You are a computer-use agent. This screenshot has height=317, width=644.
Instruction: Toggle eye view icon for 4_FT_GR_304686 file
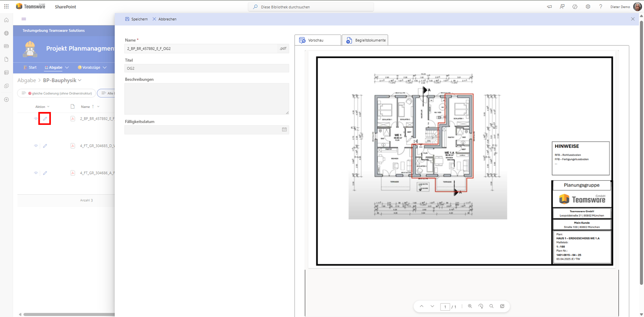pyautogui.click(x=36, y=173)
